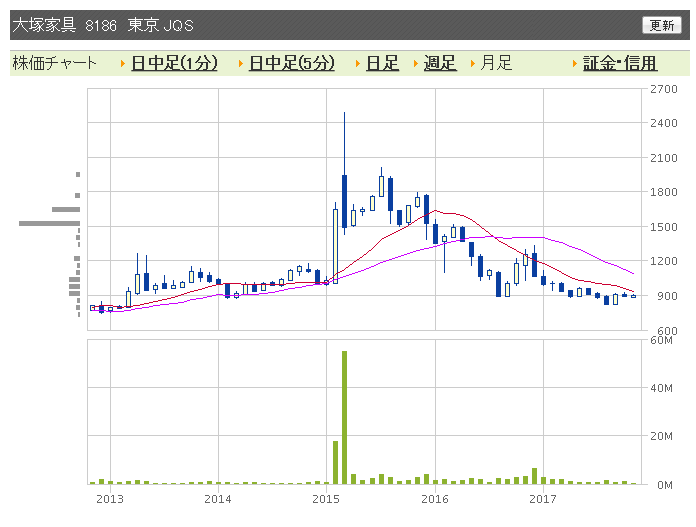Click the 2016 year label on time axis
The width and height of the screenshot is (696, 527).
[x=435, y=499]
